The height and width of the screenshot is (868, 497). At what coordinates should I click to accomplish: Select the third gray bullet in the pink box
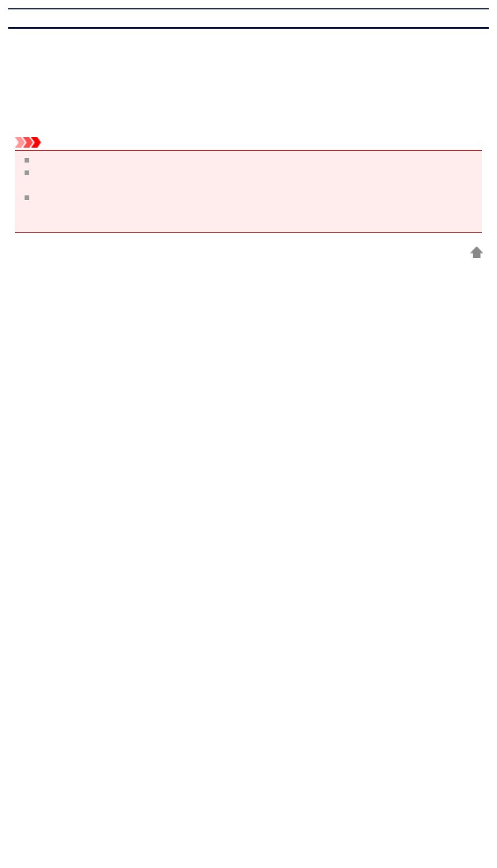point(27,197)
